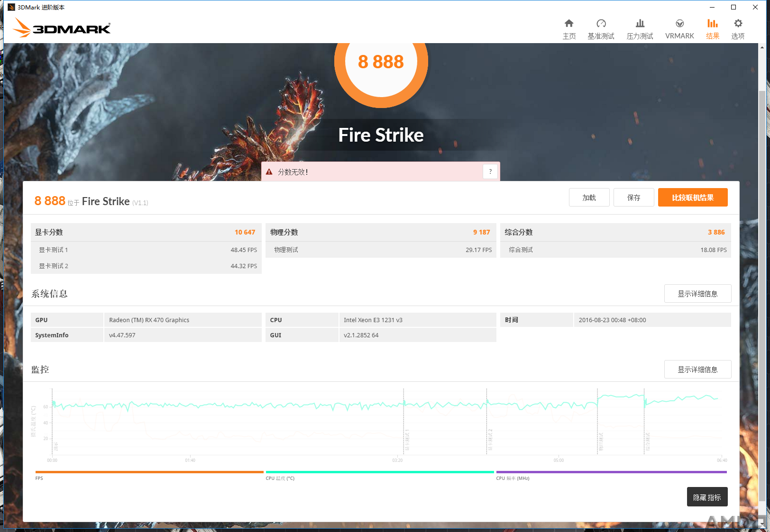Click the Fire Strike title banner
Image resolution: width=770 pixels, height=532 pixels.
[381, 135]
